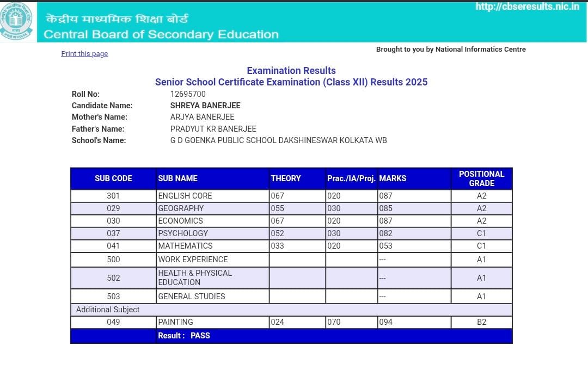Select candidate name SHREYA BANERJEE
This screenshot has width=588, height=383.
[205, 106]
